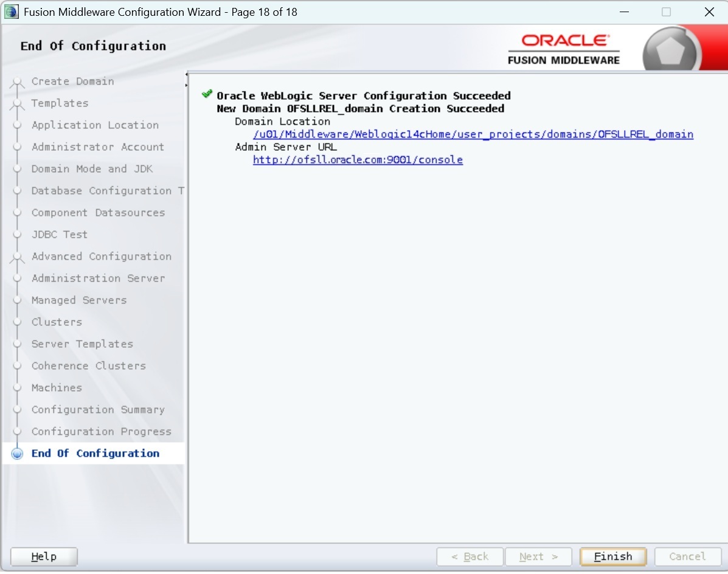Image resolution: width=728 pixels, height=574 pixels.
Task: Select the Clusters step
Action: point(57,322)
